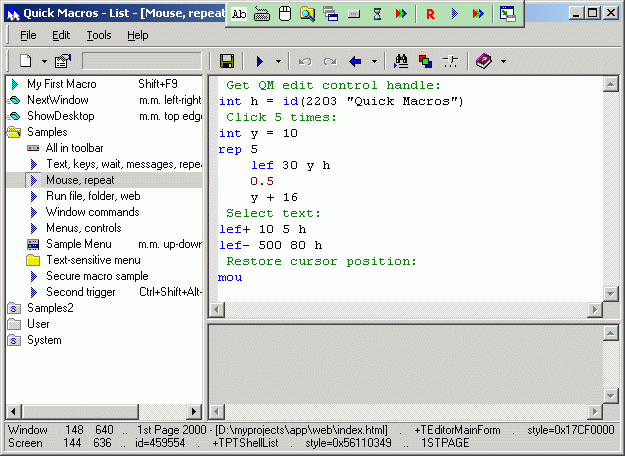Click the empty toolbar text field

142,61
